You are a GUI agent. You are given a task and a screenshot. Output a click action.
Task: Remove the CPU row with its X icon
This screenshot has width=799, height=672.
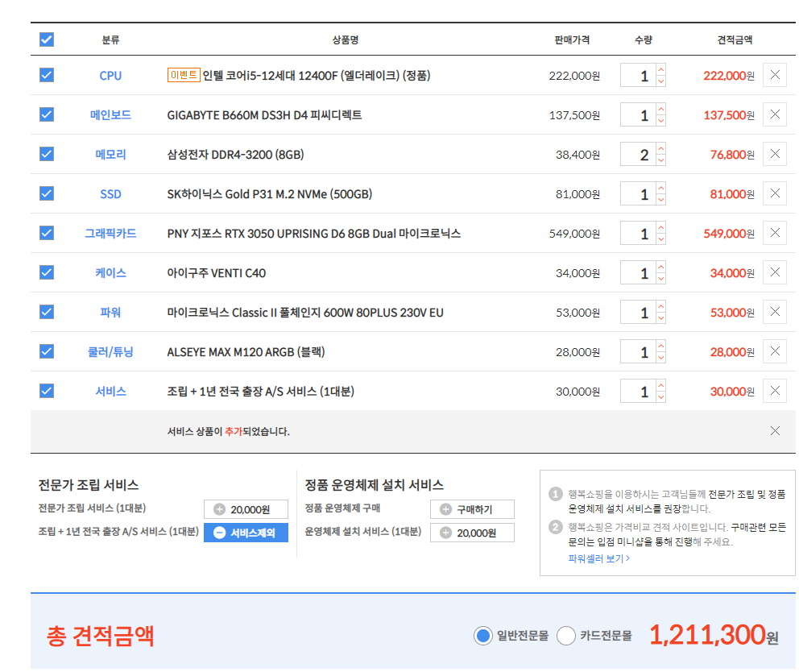775,75
